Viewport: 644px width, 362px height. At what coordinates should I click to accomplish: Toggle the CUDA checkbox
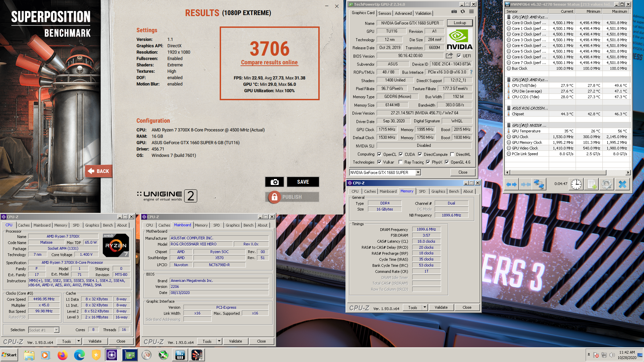pos(401,155)
